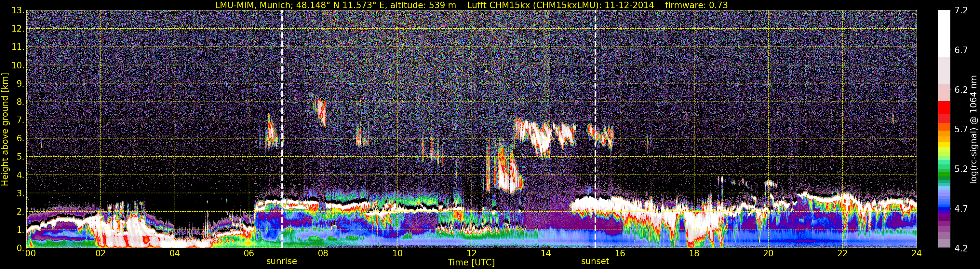Click the '7.2' colorbar value
This screenshot has height=269, width=980.
click(x=961, y=10)
